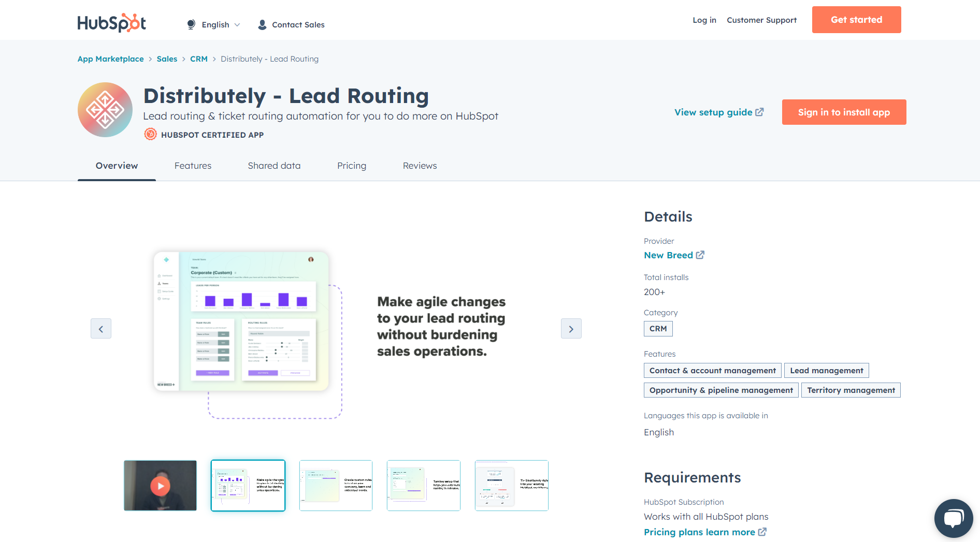Show next carousel slide
Screen dimensions: 980x542
click(571, 329)
